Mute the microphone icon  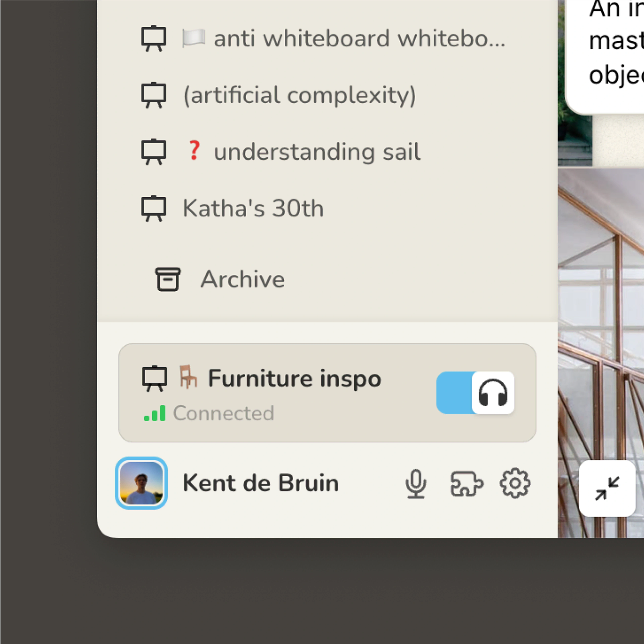coord(416,483)
